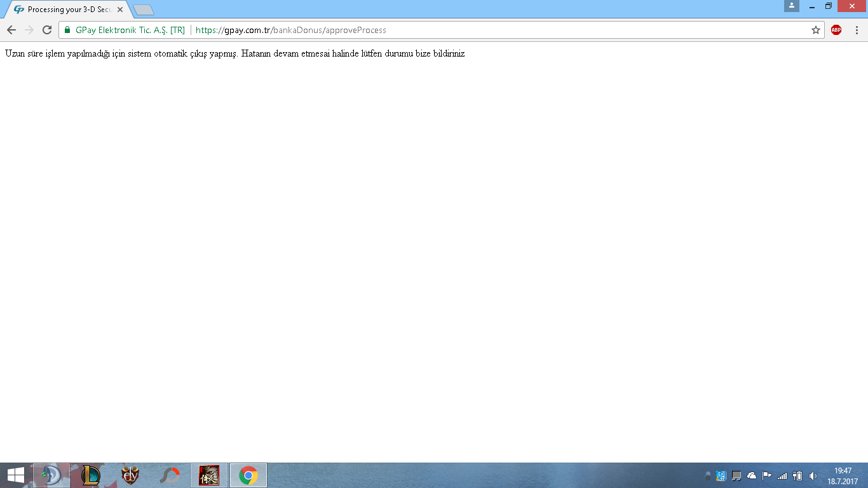This screenshot has height=488, width=868.
Task: Open the Adblock Plus extension icon
Action: 836,30
